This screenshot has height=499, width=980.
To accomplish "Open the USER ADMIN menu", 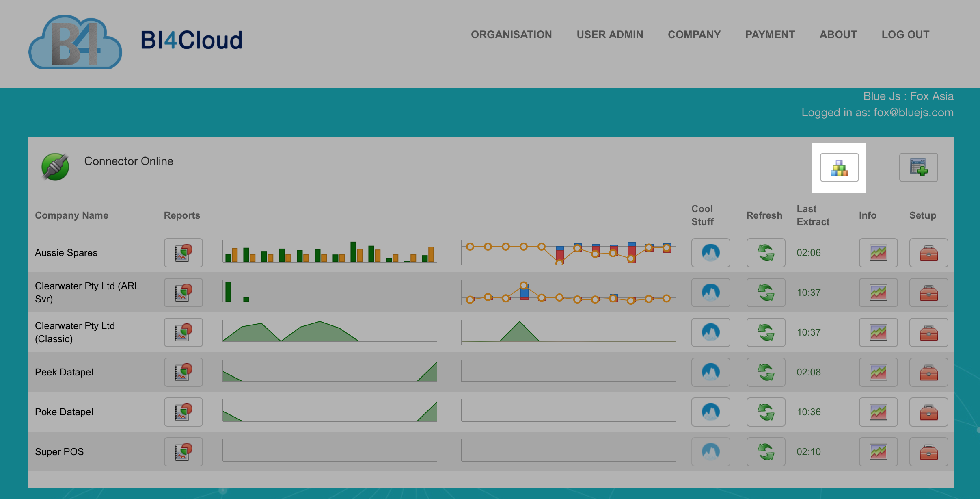I will coord(610,35).
